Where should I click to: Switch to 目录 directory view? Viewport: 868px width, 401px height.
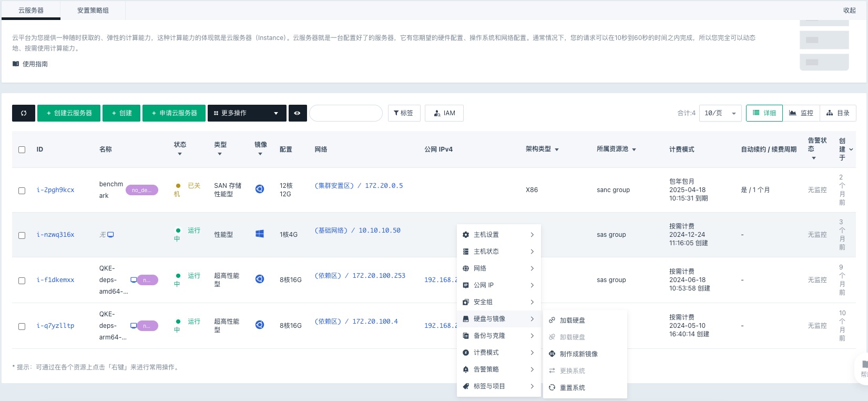(838, 113)
